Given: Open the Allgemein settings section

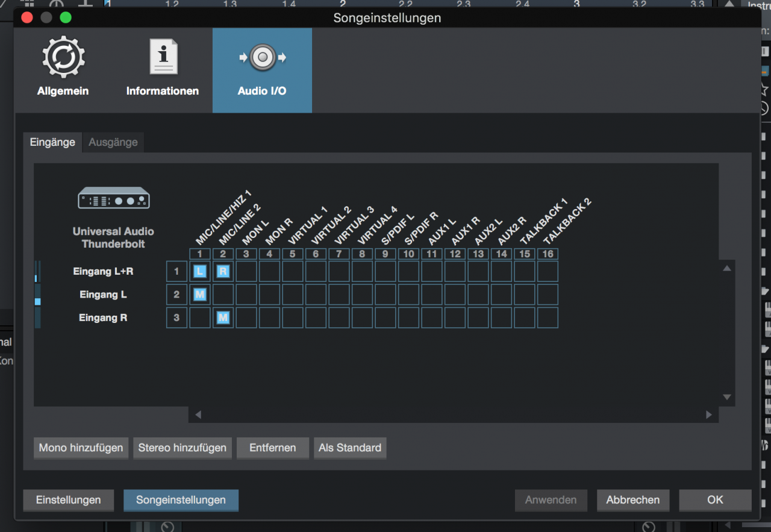Looking at the screenshot, I should click(63, 69).
